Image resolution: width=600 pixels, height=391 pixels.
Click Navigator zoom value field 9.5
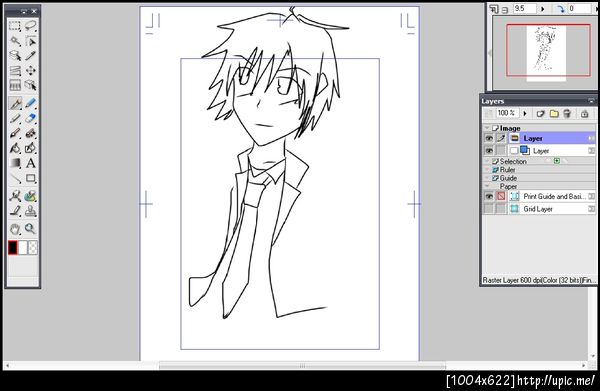coord(525,8)
